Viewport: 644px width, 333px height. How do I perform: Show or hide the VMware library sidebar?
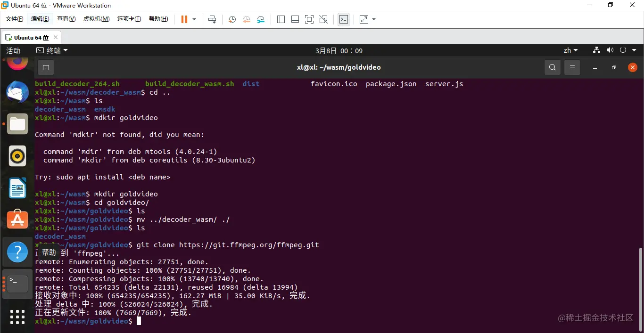[281, 19]
